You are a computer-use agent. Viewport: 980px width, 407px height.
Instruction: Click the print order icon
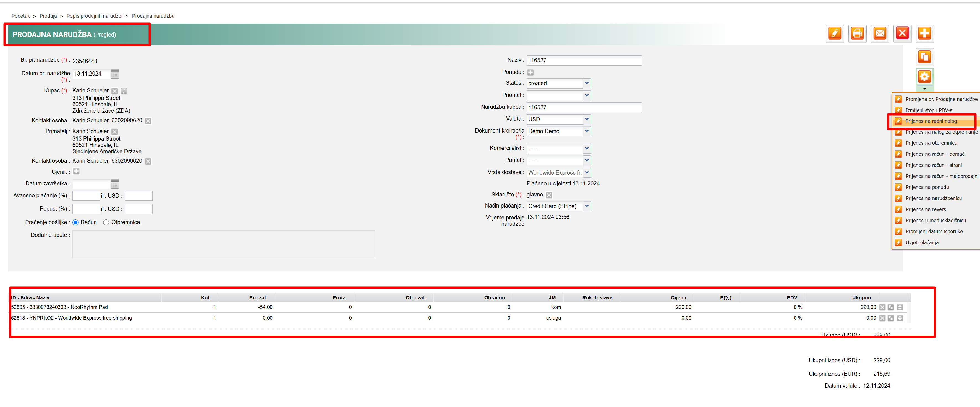[857, 34]
